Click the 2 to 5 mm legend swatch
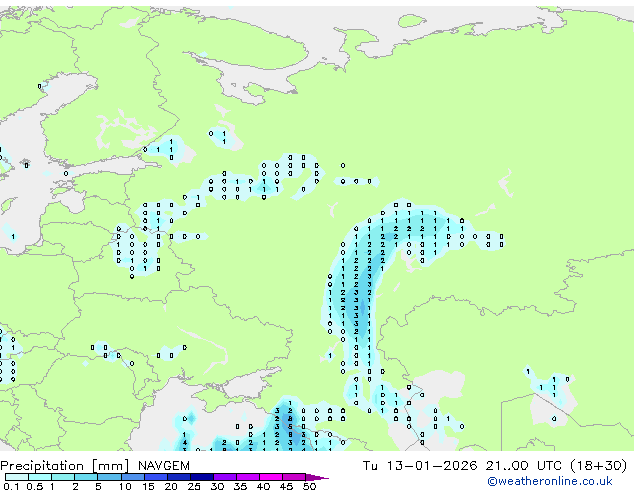Image resolution: width=634 pixels, height=490 pixels. [86, 477]
